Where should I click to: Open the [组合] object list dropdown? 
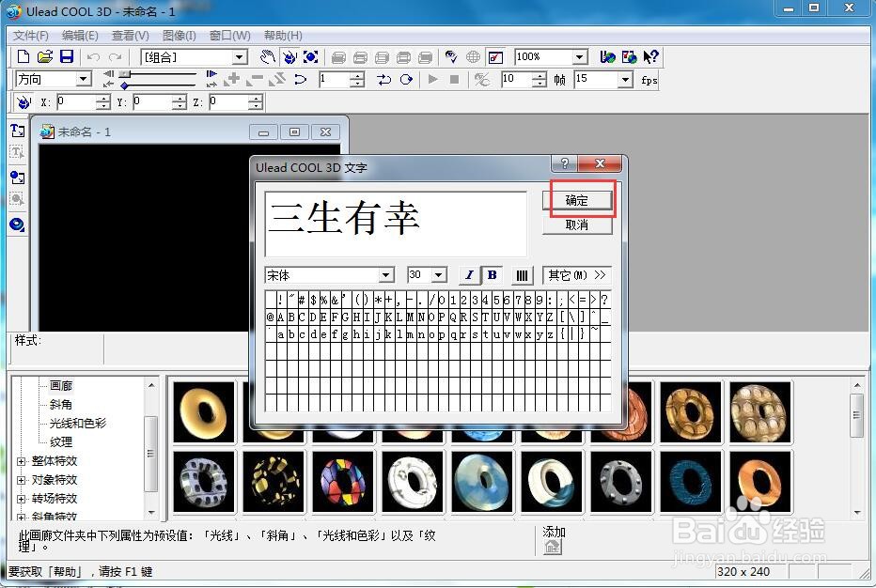(x=240, y=57)
